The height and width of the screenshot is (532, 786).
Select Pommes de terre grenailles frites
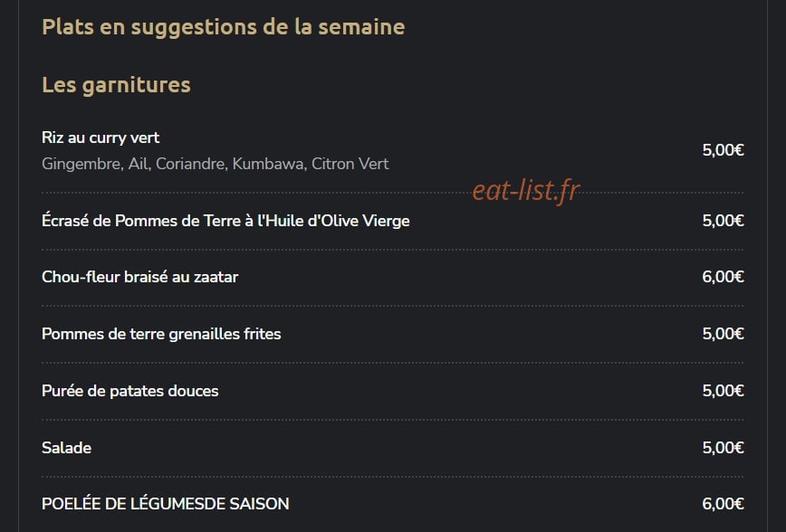pyautogui.click(x=161, y=334)
